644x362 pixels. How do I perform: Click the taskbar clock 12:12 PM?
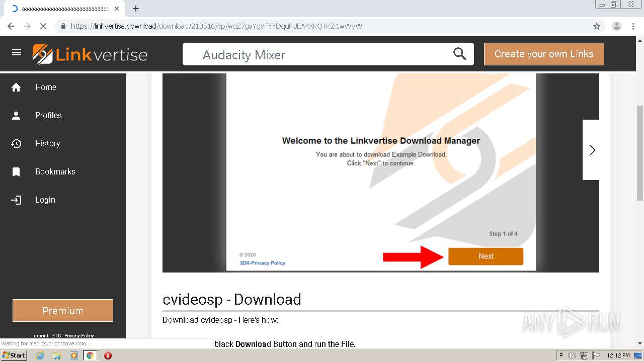pos(618,355)
